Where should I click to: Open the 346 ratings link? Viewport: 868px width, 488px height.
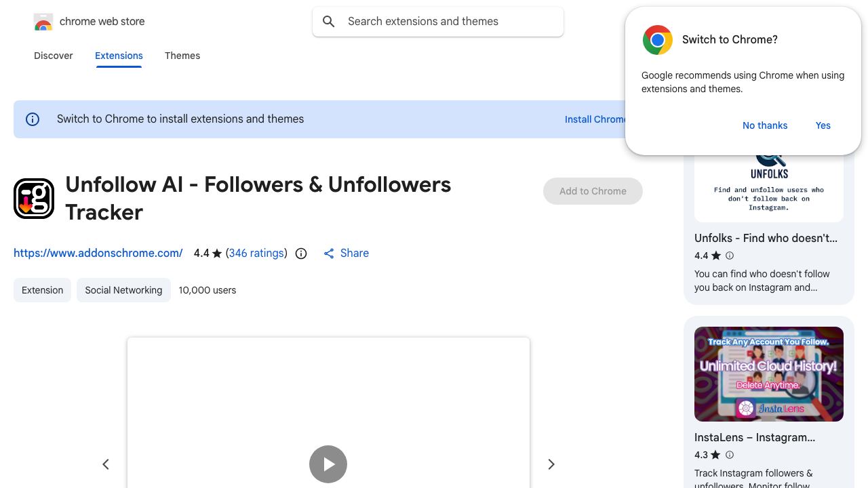coord(256,253)
